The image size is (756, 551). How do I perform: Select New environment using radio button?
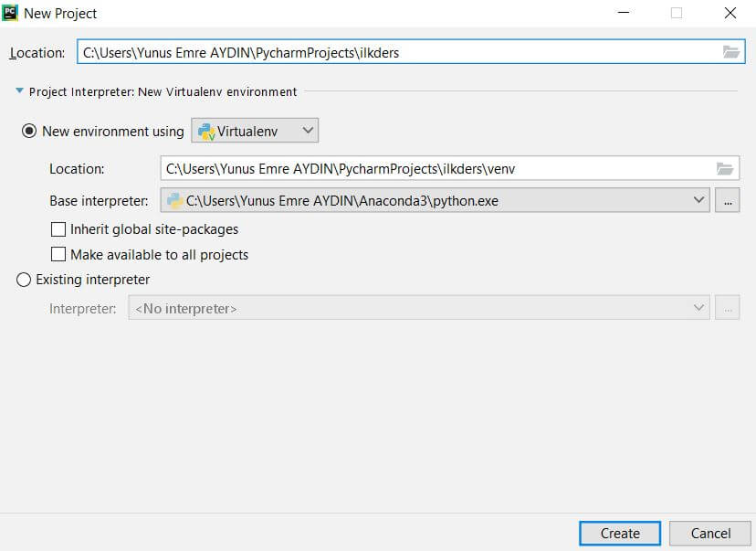tap(29, 131)
